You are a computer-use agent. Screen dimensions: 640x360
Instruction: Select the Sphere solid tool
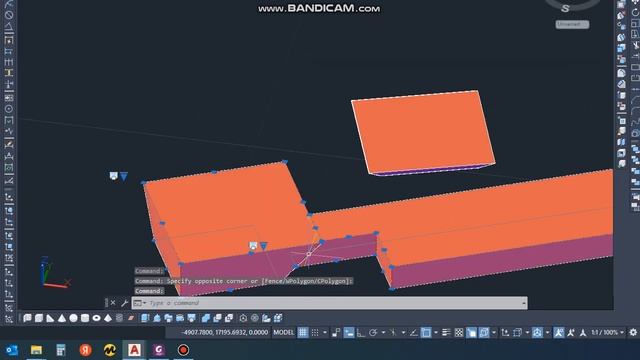73,318
